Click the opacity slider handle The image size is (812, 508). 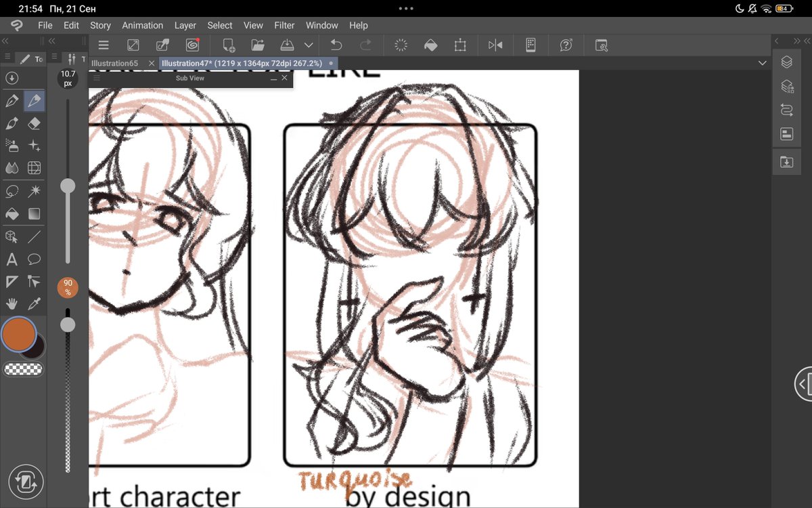(68, 324)
